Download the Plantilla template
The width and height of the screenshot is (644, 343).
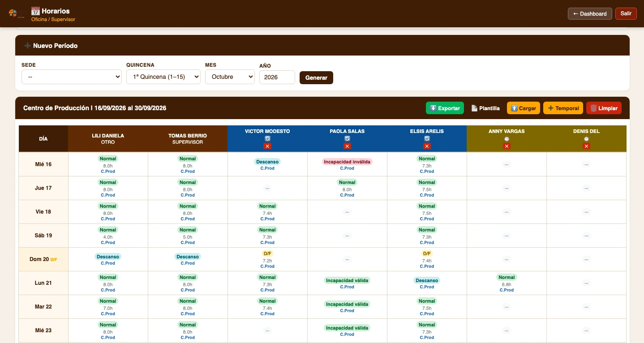485,108
